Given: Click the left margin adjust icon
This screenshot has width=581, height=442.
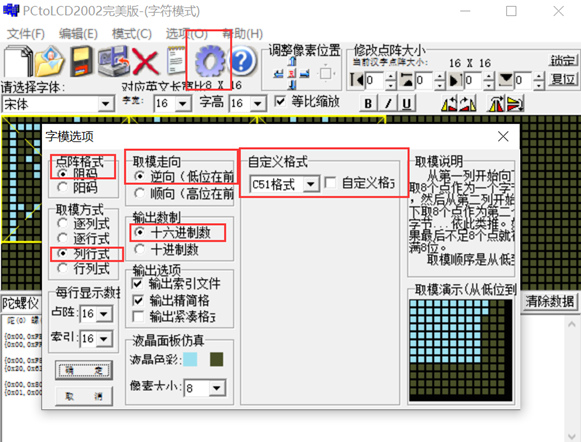Looking at the screenshot, I should pos(357,80).
